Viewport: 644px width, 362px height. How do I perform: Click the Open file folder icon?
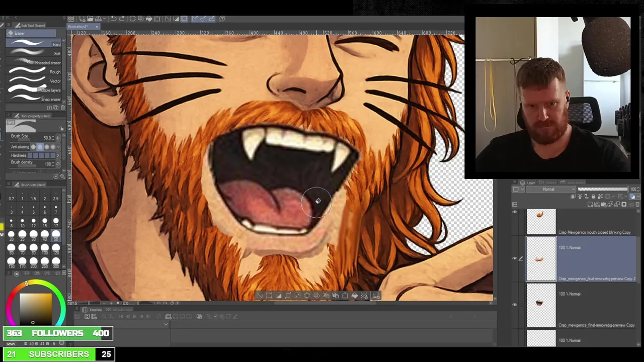[x=90, y=19]
